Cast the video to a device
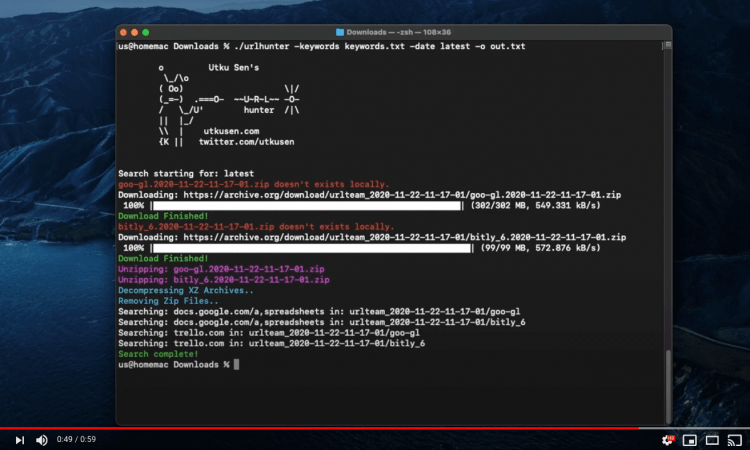 pos(734,440)
